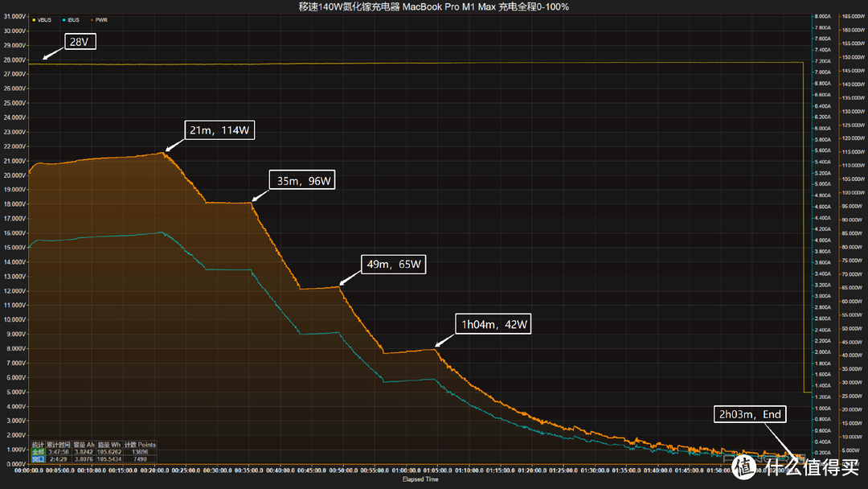Click the chart title mentioning MacBook Pro M1 Max

pyautogui.click(x=433, y=6)
